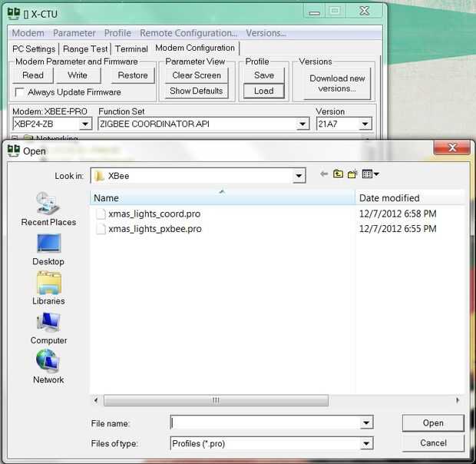Open the Libraries location
Viewport: 476px width, 464px height.
(48, 289)
